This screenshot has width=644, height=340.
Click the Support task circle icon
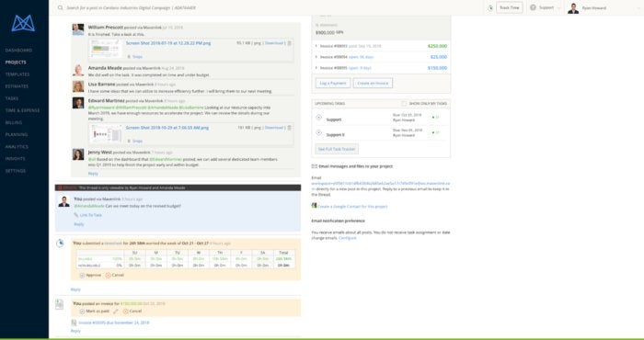point(318,118)
